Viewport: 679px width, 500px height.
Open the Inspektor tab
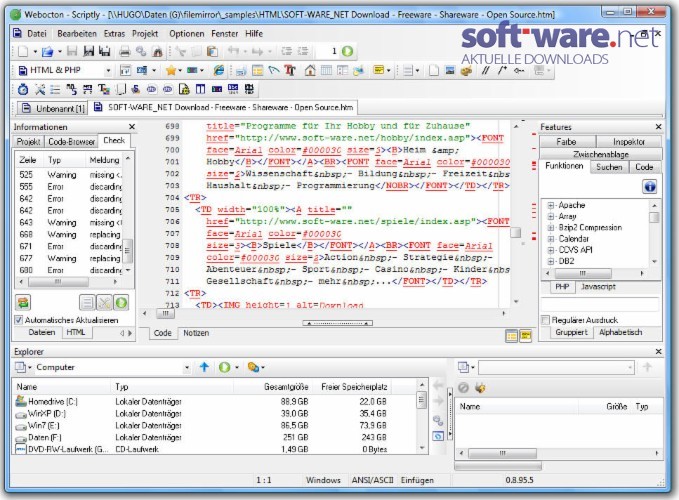point(629,142)
